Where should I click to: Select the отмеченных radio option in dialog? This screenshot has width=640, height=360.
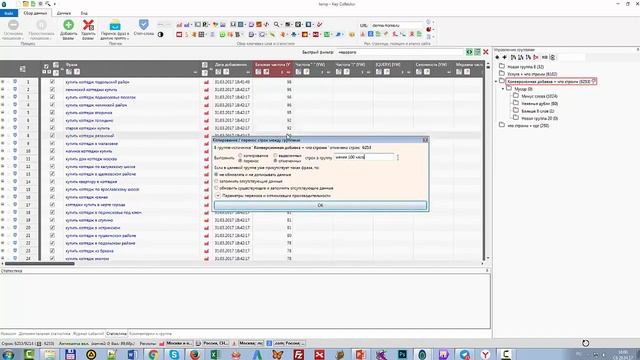(x=276, y=161)
